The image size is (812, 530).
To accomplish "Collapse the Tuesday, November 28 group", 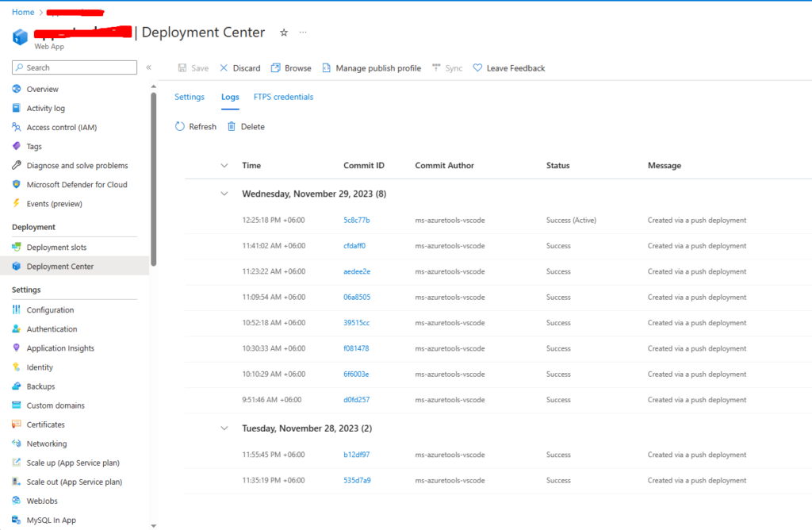I will tap(224, 428).
